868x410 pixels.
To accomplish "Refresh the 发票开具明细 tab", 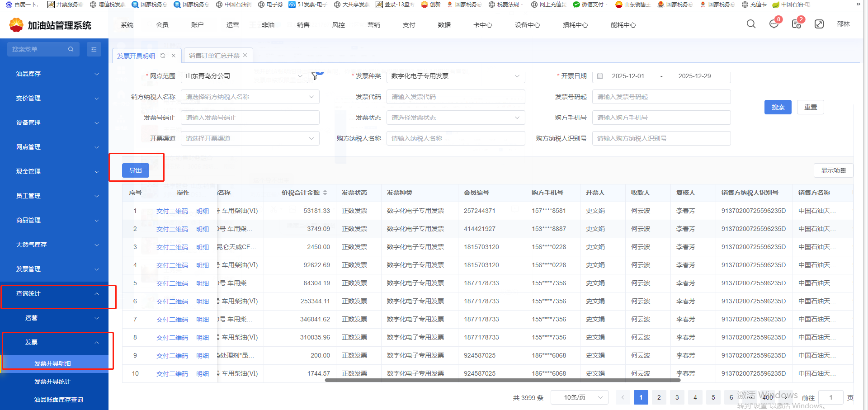I will [x=163, y=56].
